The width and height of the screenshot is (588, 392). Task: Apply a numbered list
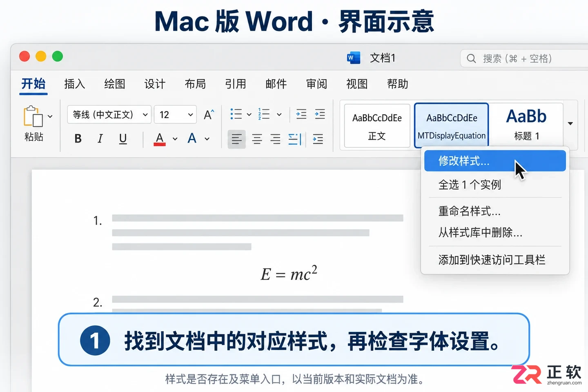(x=264, y=114)
